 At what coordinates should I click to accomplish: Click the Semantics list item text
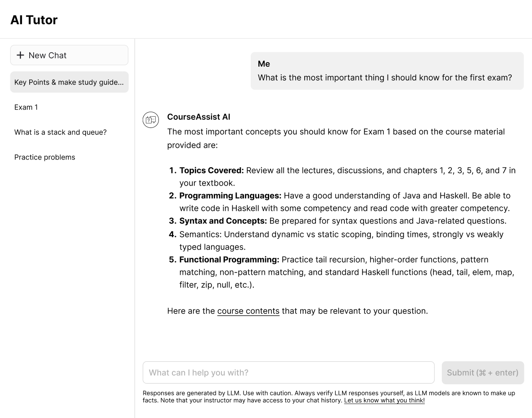tap(341, 235)
